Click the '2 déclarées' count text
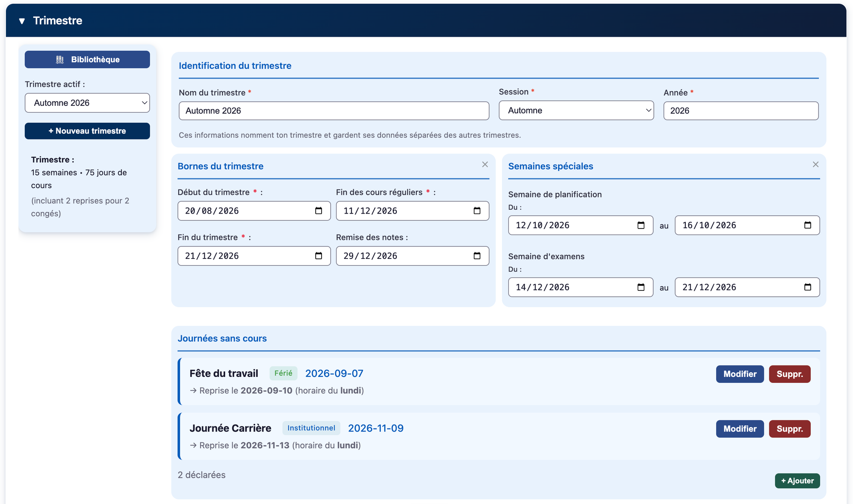The width and height of the screenshot is (853, 504). click(x=202, y=475)
